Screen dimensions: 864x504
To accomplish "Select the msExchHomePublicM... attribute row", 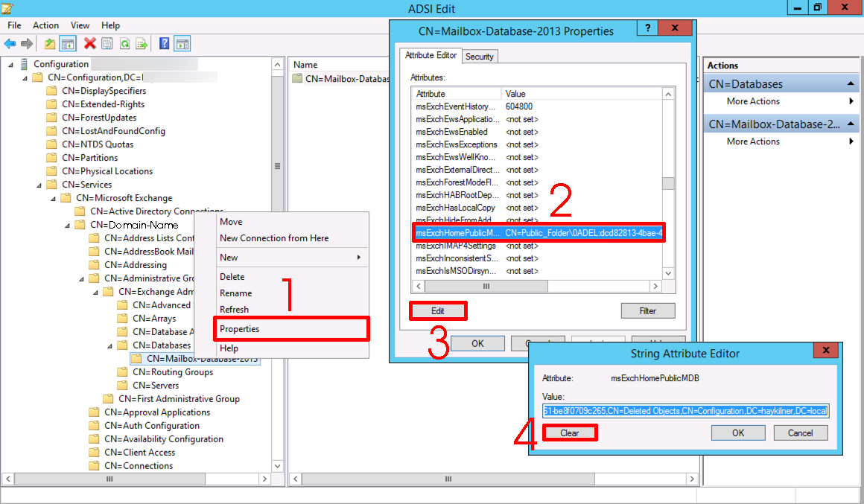I will click(538, 233).
